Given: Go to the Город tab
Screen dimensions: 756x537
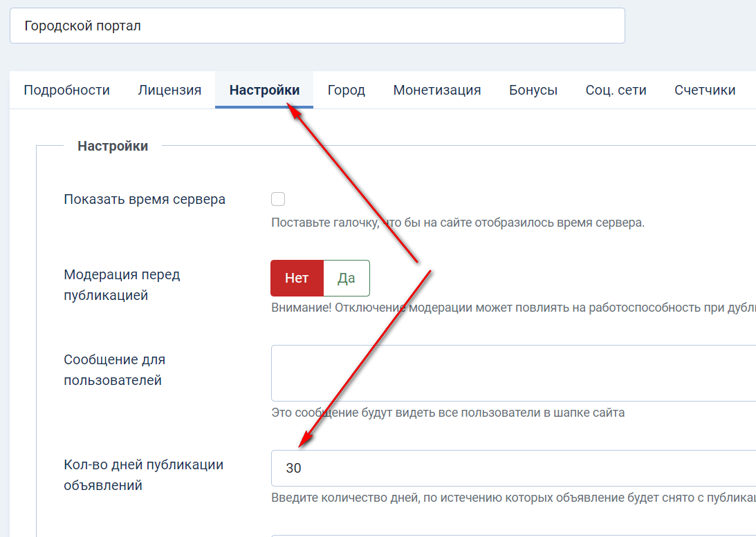Looking at the screenshot, I should point(346,90).
